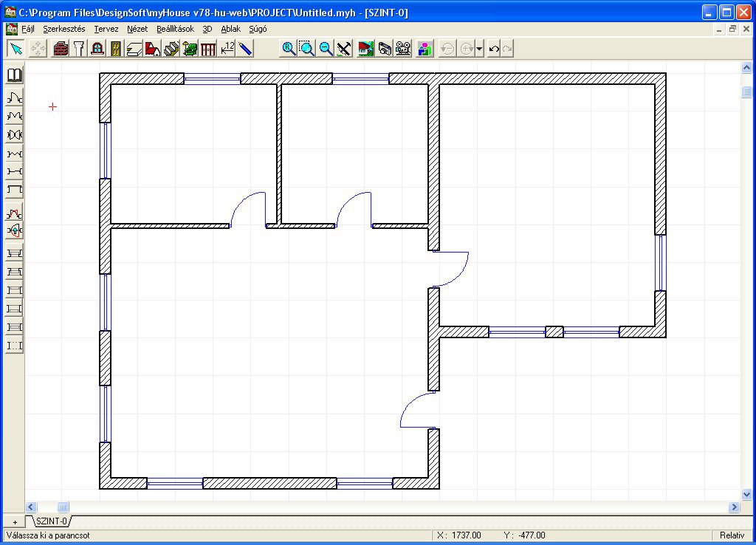Screen dimensions: 756x545
Task: Pick the Stairs tool
Action: [x=171, y=49]
